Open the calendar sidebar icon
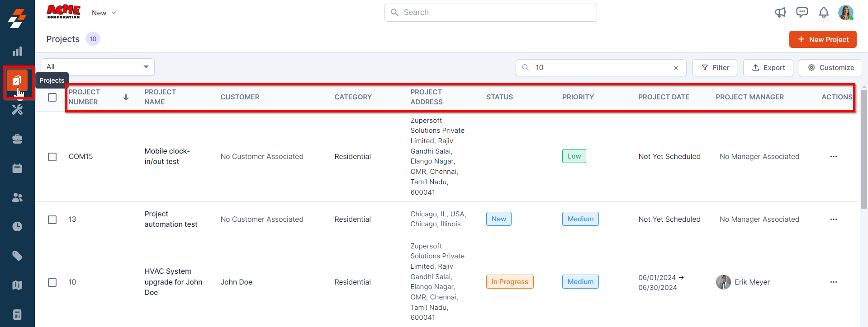 17,168
